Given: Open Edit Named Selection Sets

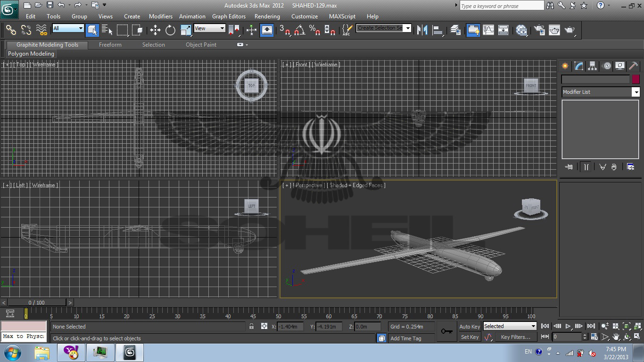Looking at the screenshot, I should pos(347,30).
